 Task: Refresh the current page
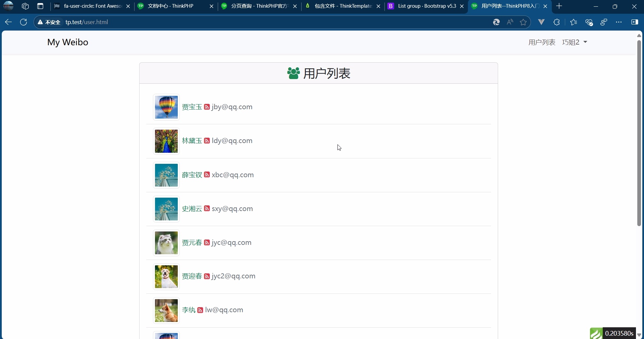[x=23, y=22]
